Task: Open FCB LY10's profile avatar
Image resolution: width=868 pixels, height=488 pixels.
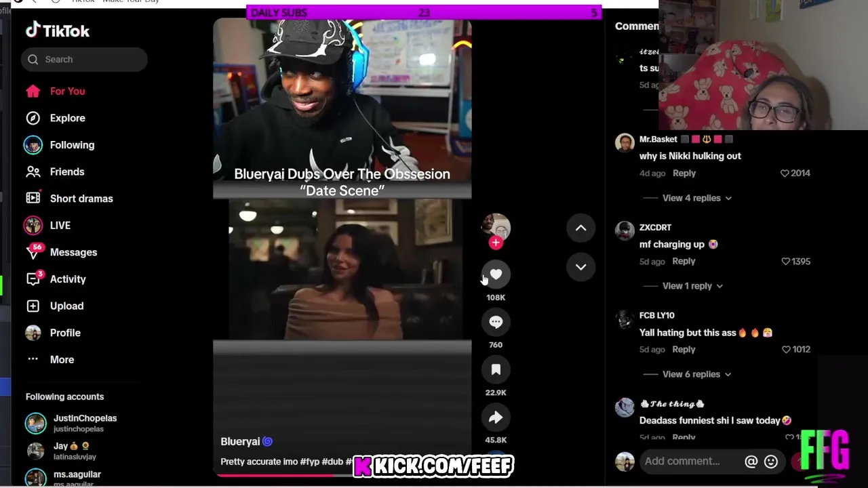Action: point(625,319)
